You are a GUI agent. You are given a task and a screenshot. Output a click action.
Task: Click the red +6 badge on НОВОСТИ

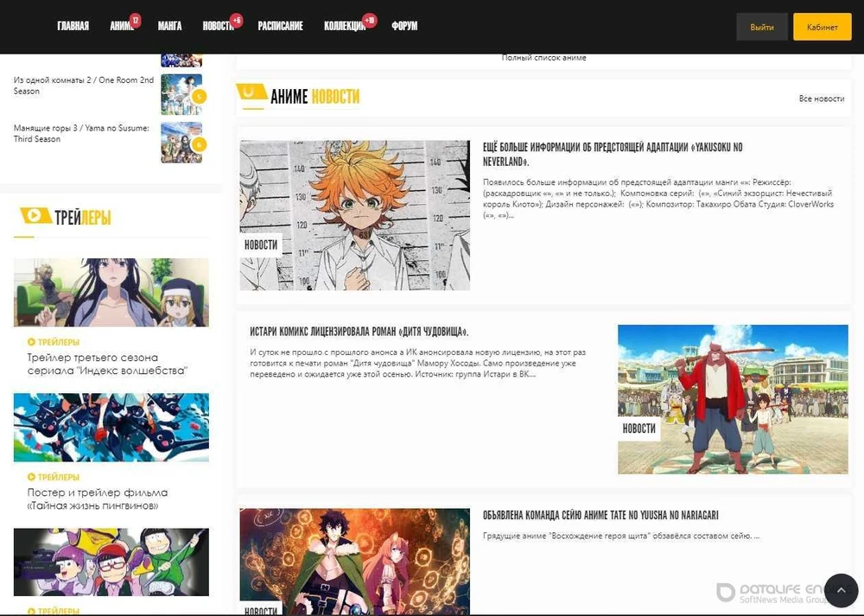(x=237, y=21)
